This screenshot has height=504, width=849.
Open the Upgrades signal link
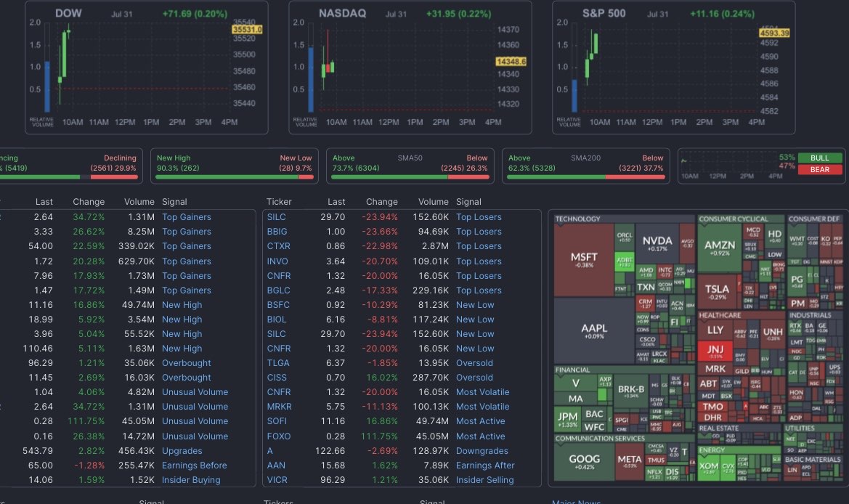pyautogui.click(x=182, y=451)
